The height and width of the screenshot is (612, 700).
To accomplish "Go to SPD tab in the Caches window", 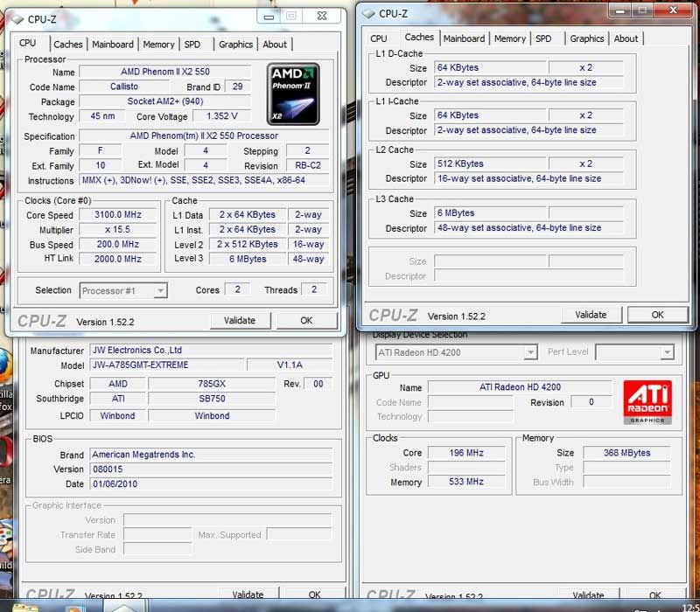I will [x=543, y=38].
